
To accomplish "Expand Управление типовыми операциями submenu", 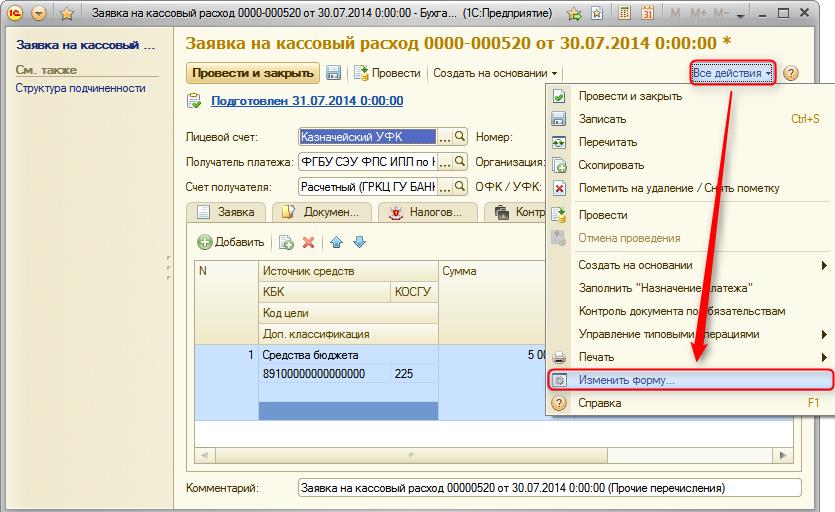I will pyautogui.click(x=689, y=334).
